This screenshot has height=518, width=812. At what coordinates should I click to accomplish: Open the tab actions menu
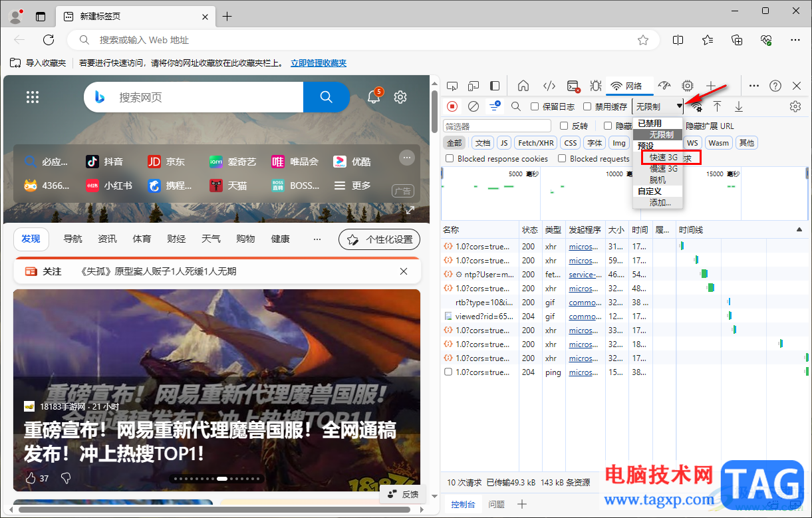pos(41,17)
